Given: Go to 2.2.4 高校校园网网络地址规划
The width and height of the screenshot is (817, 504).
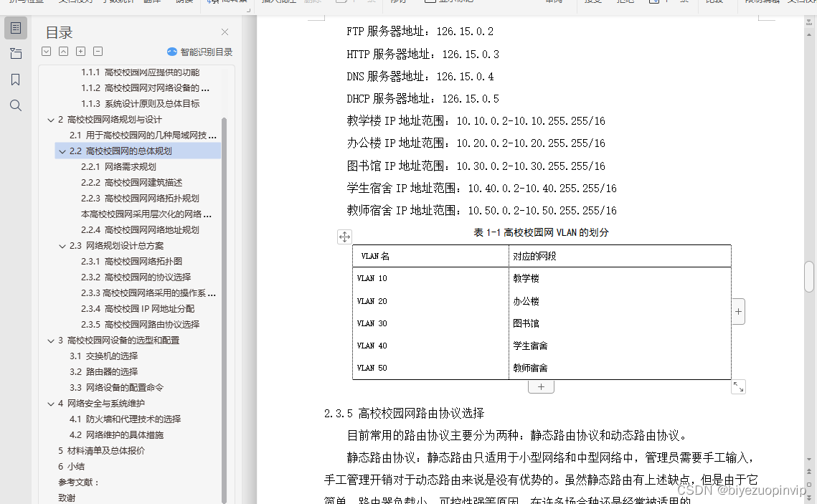Looking at the screenshot, I should click(x=140, y=230).
